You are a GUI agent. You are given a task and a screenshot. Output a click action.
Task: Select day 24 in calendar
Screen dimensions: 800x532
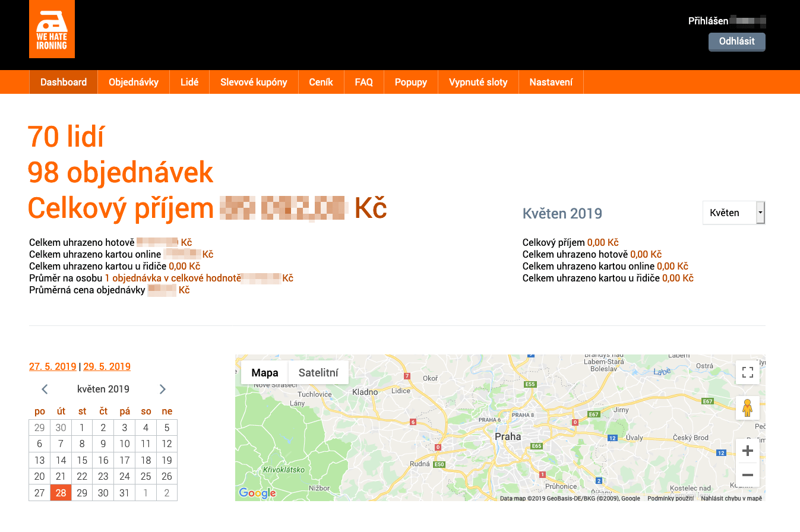(124, 476)
